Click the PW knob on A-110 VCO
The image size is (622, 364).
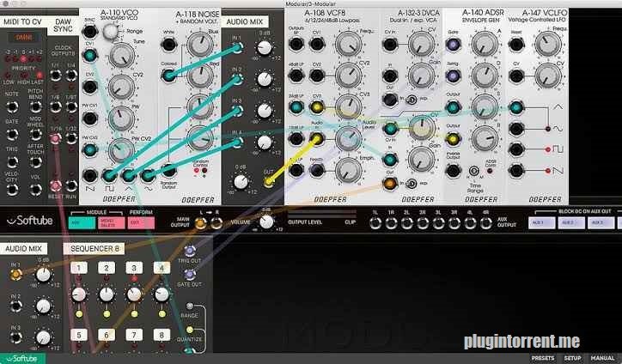(x=121, y=118)
